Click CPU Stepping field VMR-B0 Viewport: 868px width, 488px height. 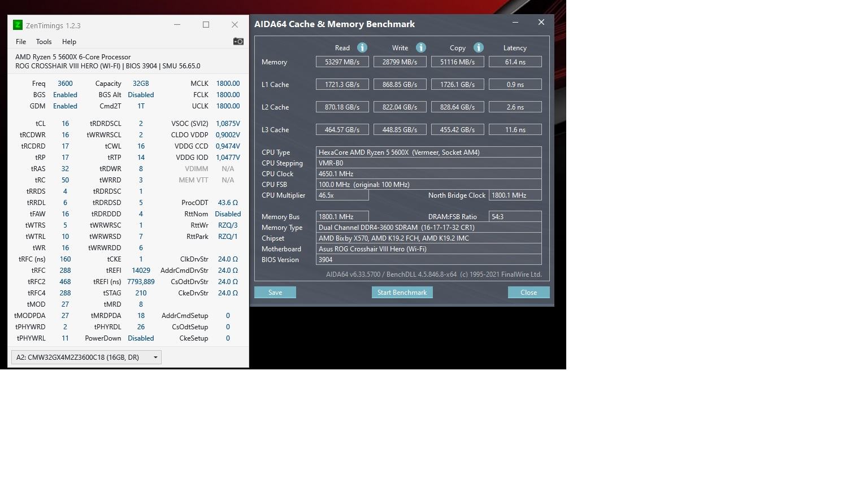429,163
